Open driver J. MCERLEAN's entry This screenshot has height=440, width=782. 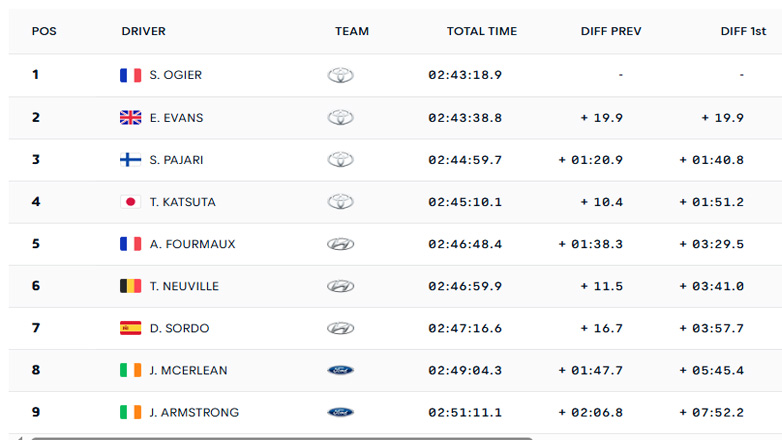click(x=188, y=370)
